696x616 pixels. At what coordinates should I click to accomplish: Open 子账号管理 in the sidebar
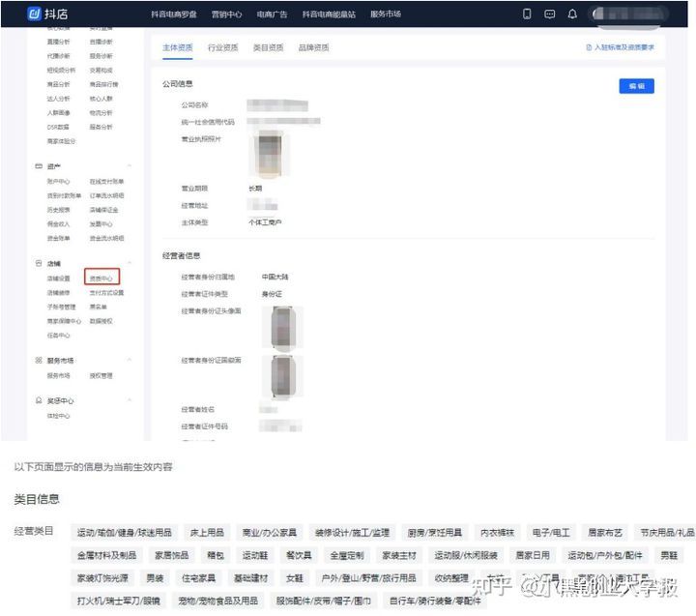coord(61,307)
